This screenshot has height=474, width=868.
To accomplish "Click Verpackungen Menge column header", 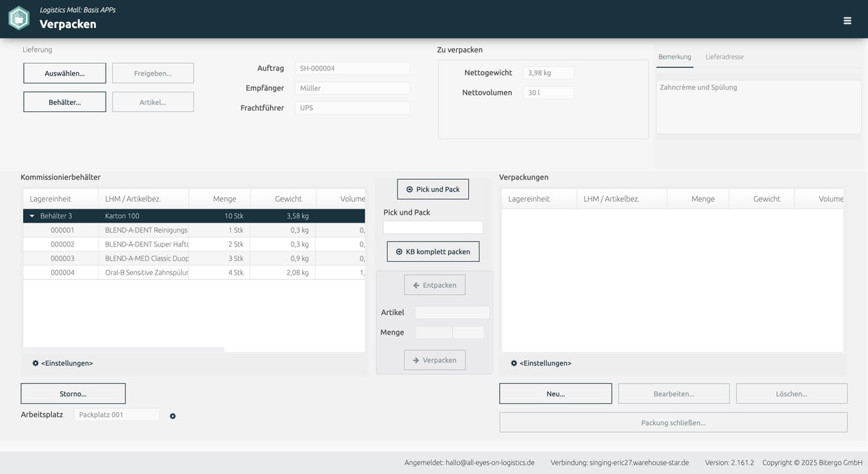I will pos(698,199).
